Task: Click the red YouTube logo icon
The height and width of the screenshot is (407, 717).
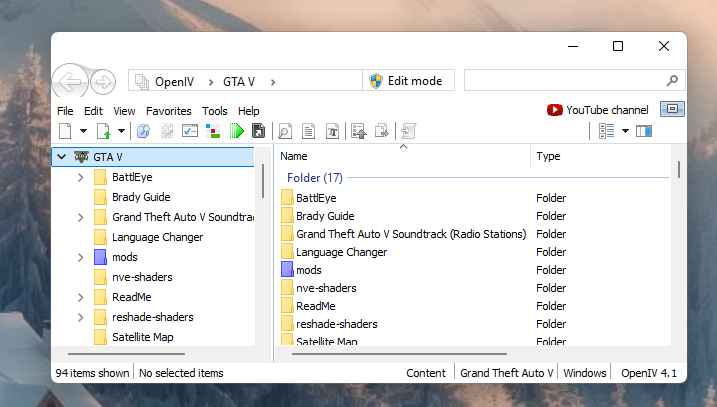Action: click(555, 110)
